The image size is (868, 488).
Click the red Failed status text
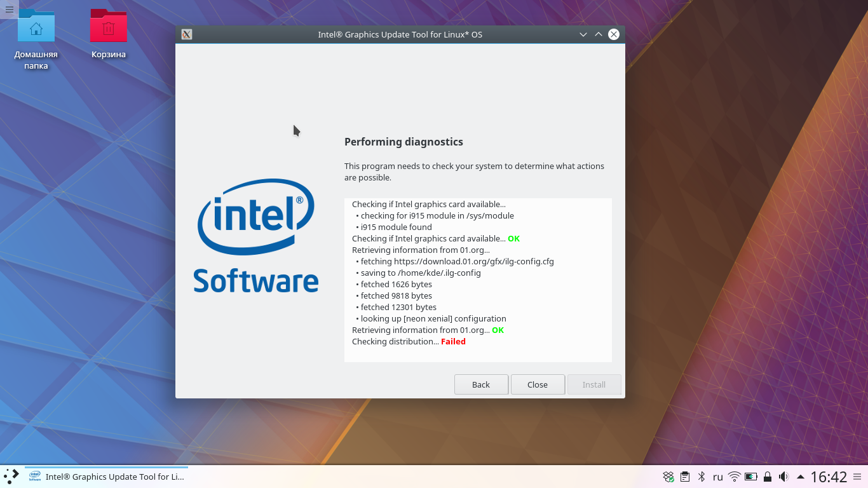click(453, 341)
